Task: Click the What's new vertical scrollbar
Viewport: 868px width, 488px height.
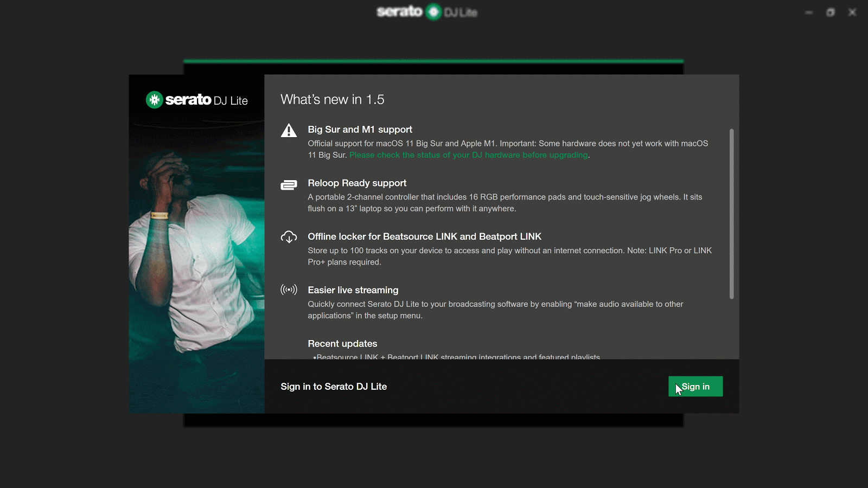Action: click(x=731, y=214)
